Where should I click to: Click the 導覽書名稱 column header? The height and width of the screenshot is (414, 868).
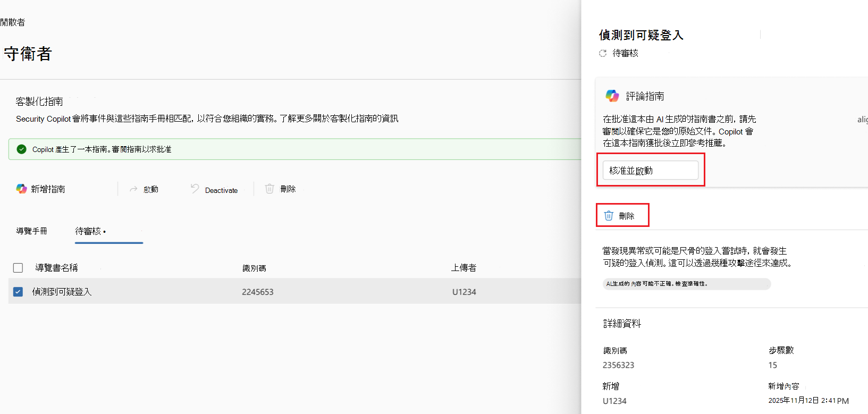pyautogui.click(x=56, y=268)
